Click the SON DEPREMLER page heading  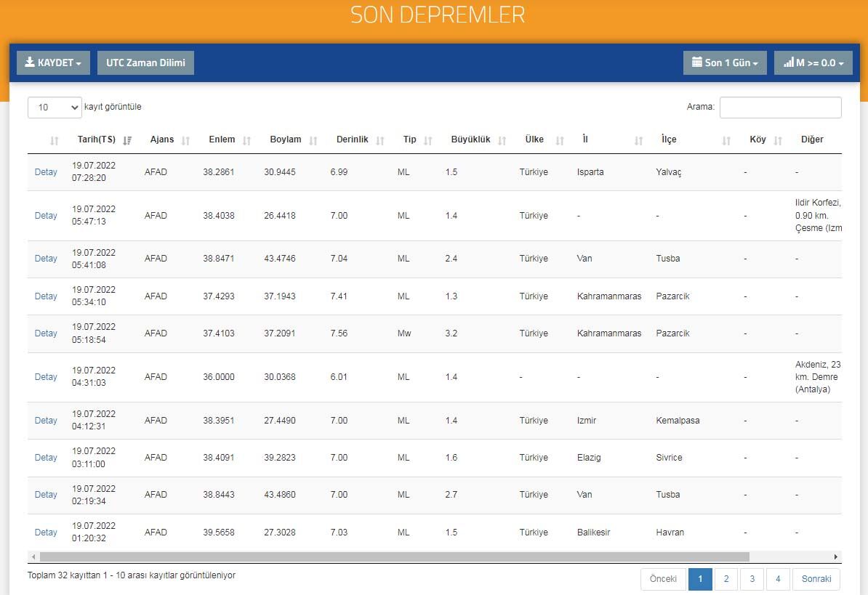(438, 15)
